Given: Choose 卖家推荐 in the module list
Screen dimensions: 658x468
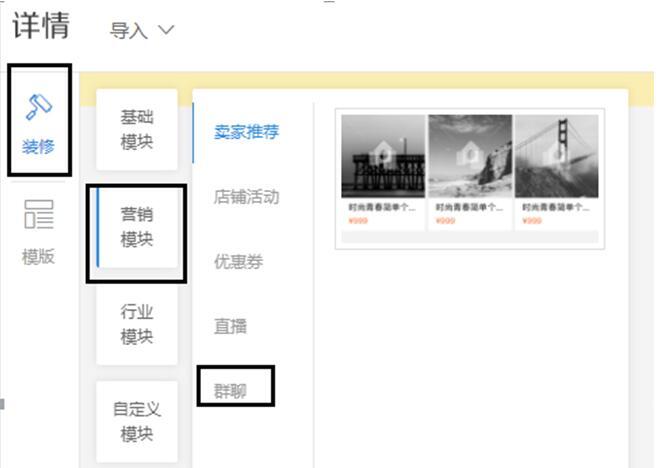Looking at the screenshot, I should tap(246, 132).
